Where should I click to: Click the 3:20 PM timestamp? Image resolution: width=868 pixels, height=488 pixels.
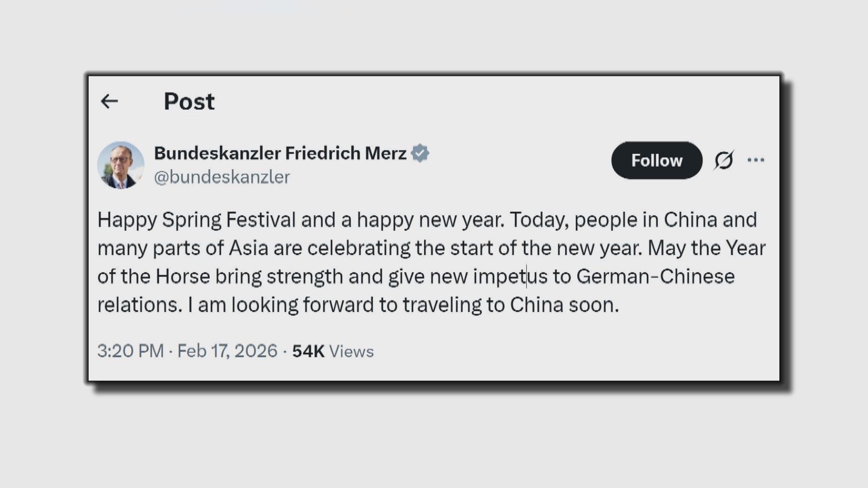click(x=130, y=351)
